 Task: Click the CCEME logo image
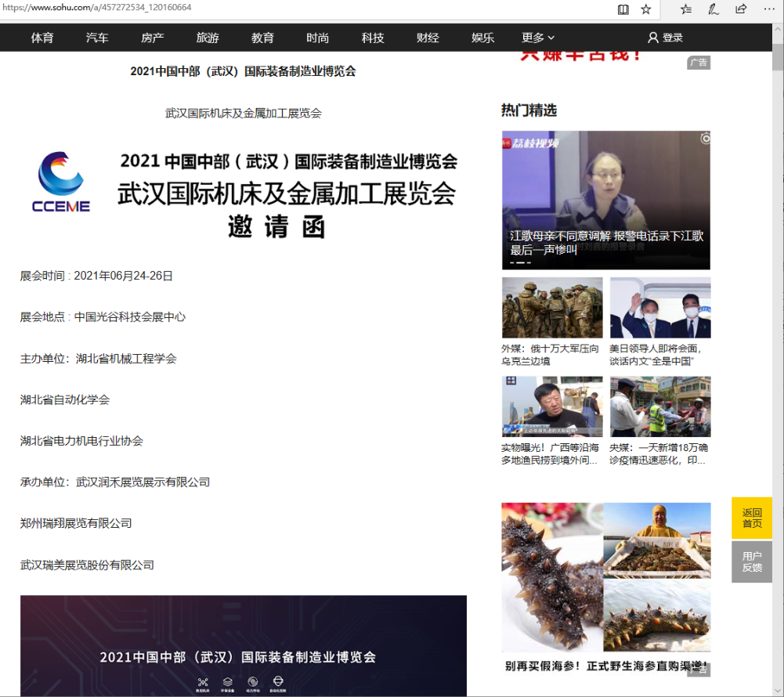[61, 182]
